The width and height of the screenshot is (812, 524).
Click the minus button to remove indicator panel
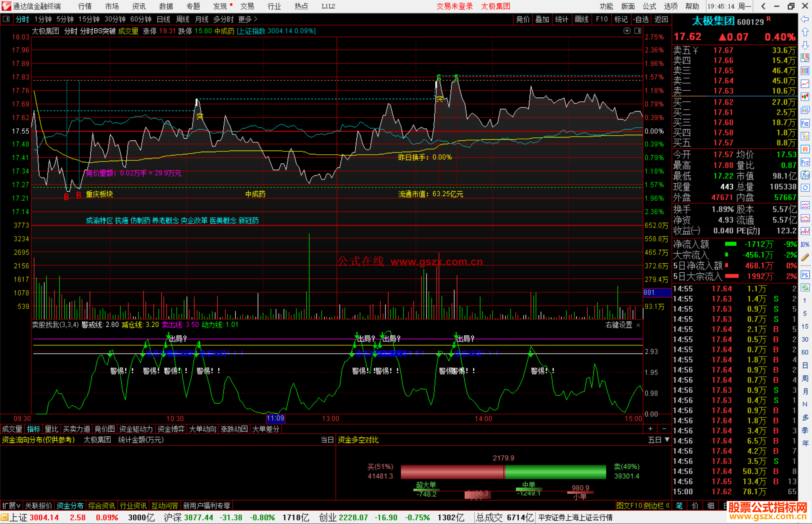(x=664, y=429)
